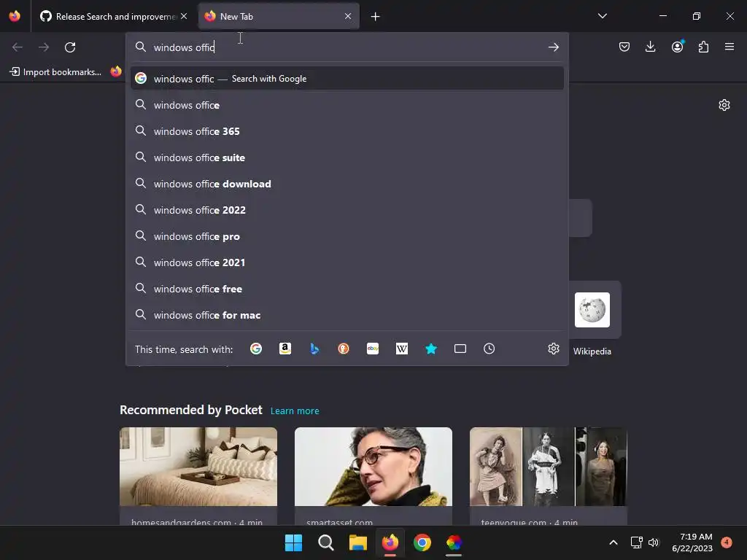The image size is (747, 560).
Task: Search this time with Bing
Action: tap(314, 349)
